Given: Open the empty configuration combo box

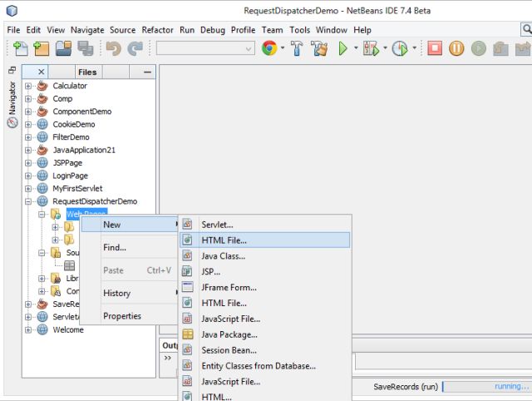Looking at the screenshot, I should [x=205, y=48].
